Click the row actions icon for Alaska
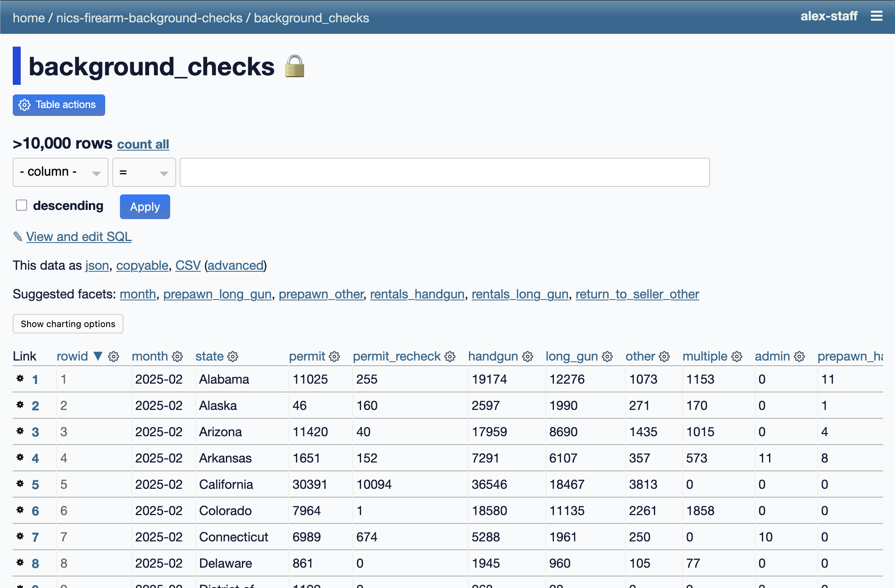This screenshot has height=588, width=895. [20, 405]
